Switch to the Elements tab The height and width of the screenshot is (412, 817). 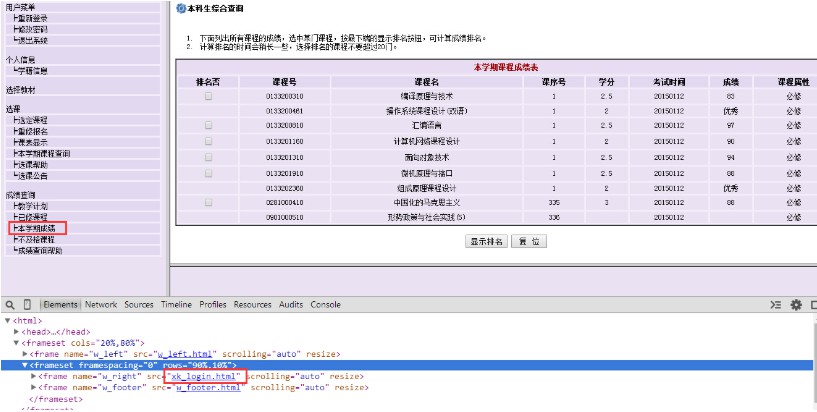(x=61, y=305)
